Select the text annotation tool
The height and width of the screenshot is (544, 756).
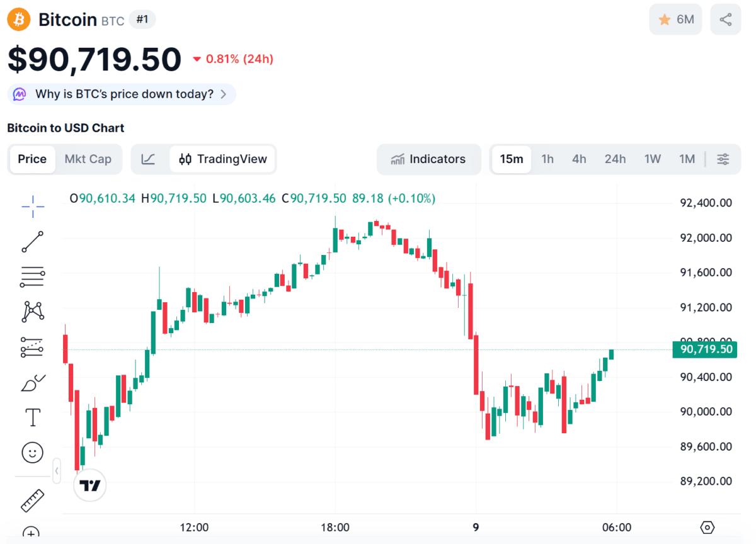coord(33,417)
